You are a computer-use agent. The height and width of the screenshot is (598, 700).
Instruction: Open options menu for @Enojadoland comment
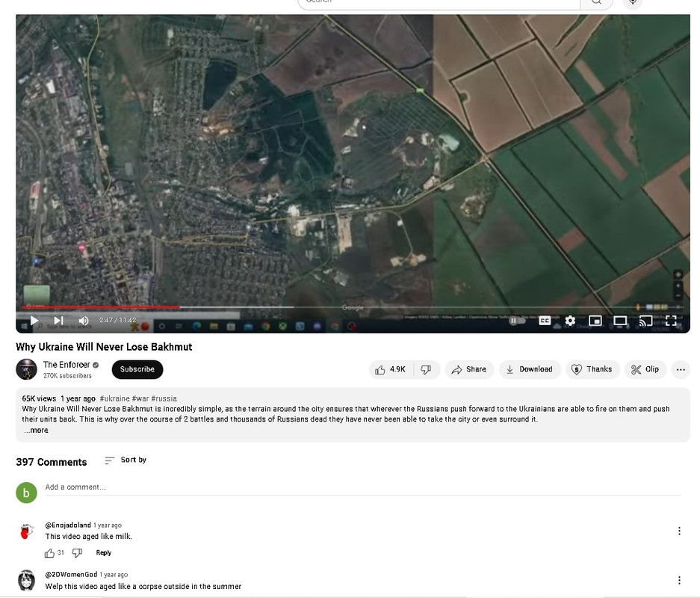pos(679,531)
